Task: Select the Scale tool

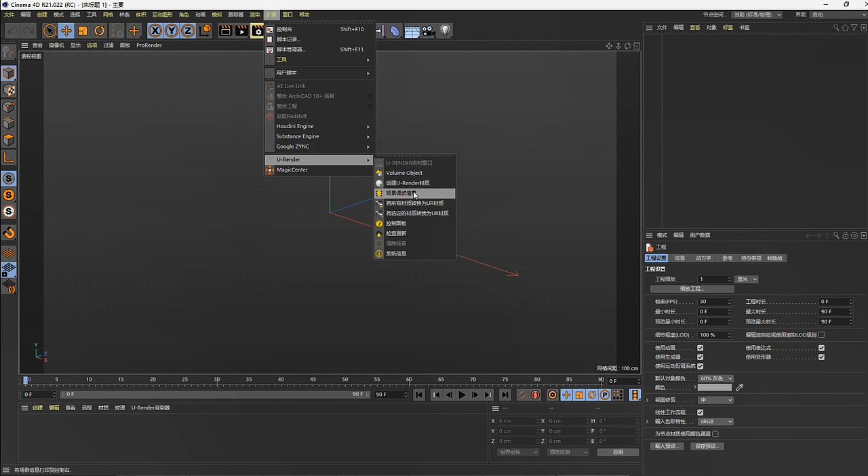Action: (83, 31)
